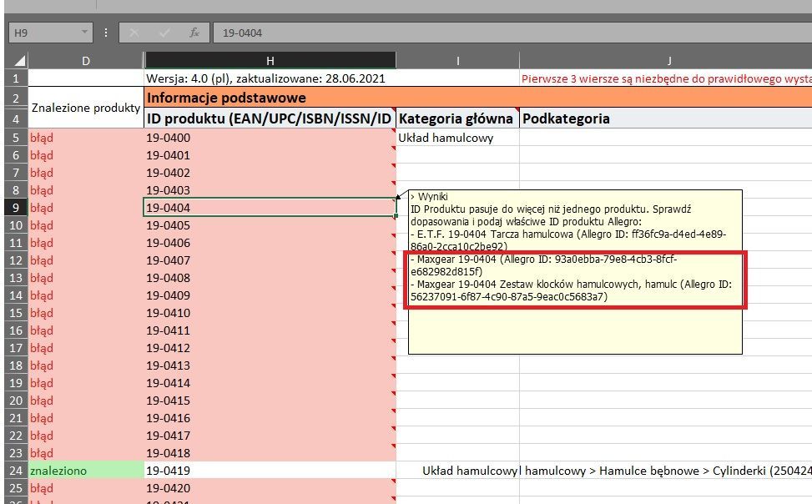Screen dimensions: 812x504
Task: Click the Select All corner triangle
Action: [17, 61]
